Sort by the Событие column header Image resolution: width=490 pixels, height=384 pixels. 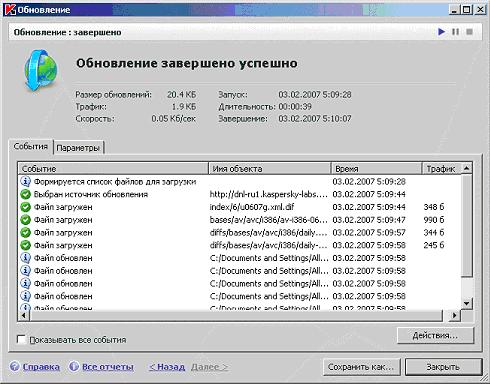point(113,169)
